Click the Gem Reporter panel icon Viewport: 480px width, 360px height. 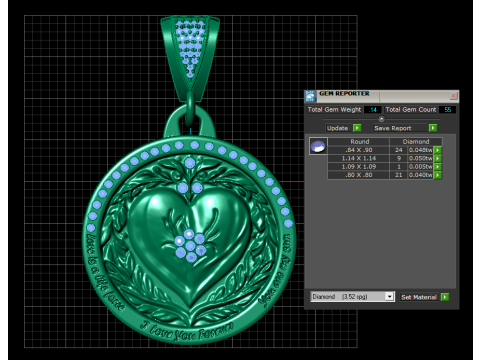(x=310, y=96)
